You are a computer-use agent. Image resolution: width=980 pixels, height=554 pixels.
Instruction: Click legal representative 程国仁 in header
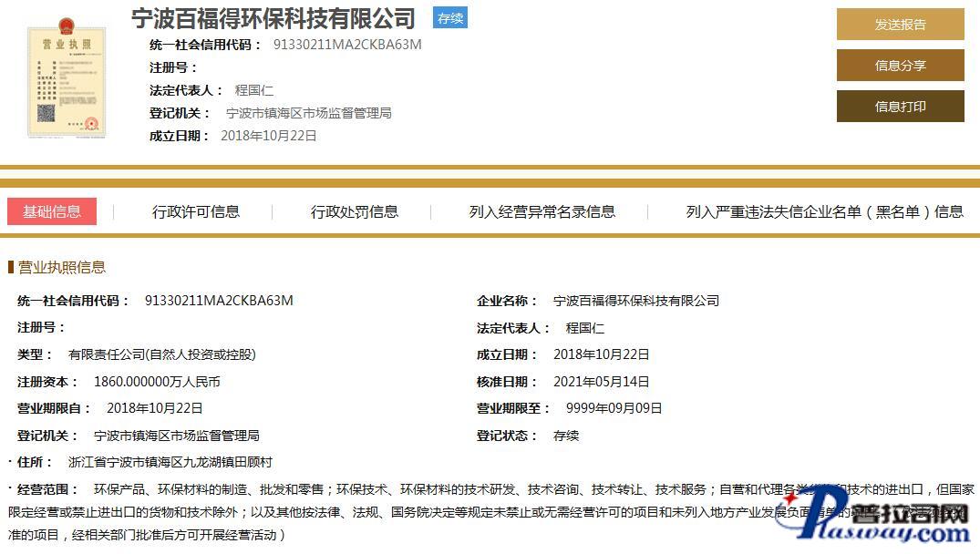253,90
